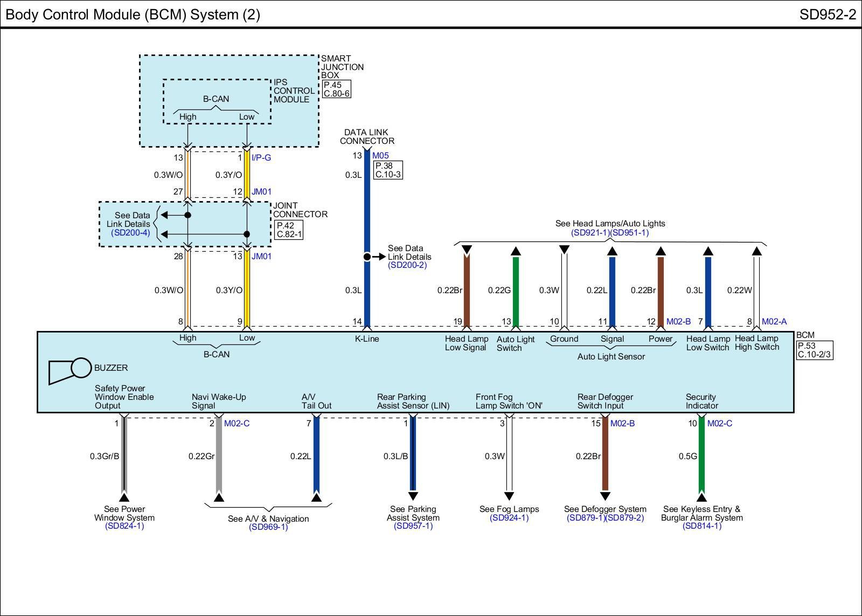
Task: Open the SD969-1 A/V & Navigation link
Action: tap(268, 527)
